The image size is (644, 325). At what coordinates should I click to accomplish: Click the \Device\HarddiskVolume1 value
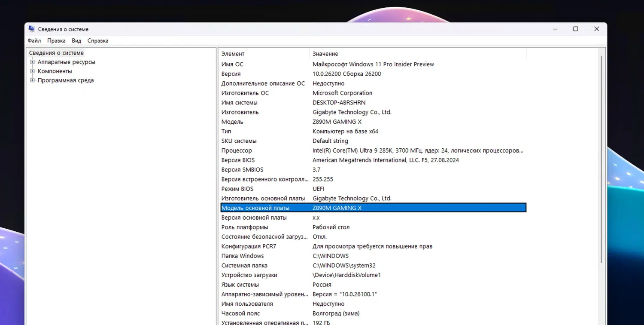[x=346, y=275]
